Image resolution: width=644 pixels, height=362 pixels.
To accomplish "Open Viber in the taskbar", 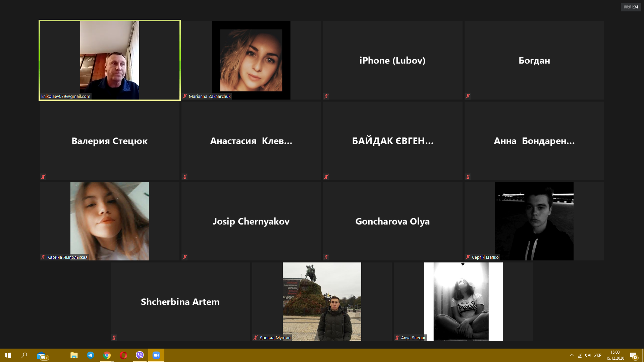I will (140, 355).
